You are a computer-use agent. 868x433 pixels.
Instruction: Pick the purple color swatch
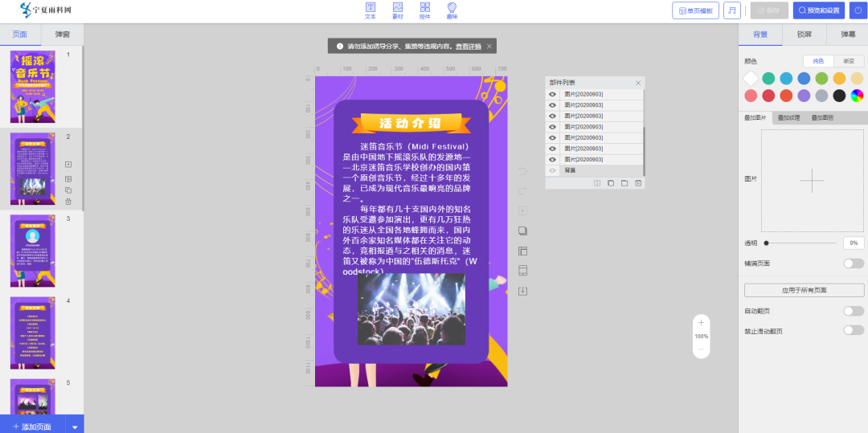(x=804, y=96)
